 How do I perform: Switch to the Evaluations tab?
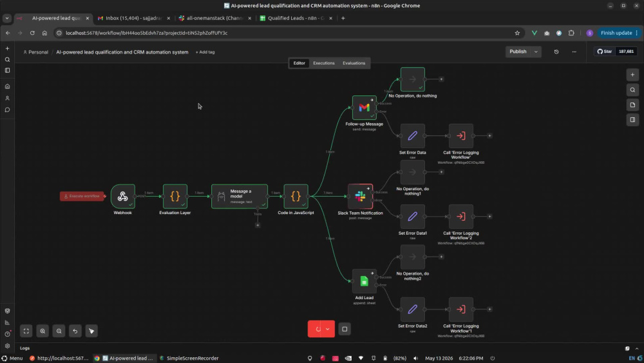[354, 63]
